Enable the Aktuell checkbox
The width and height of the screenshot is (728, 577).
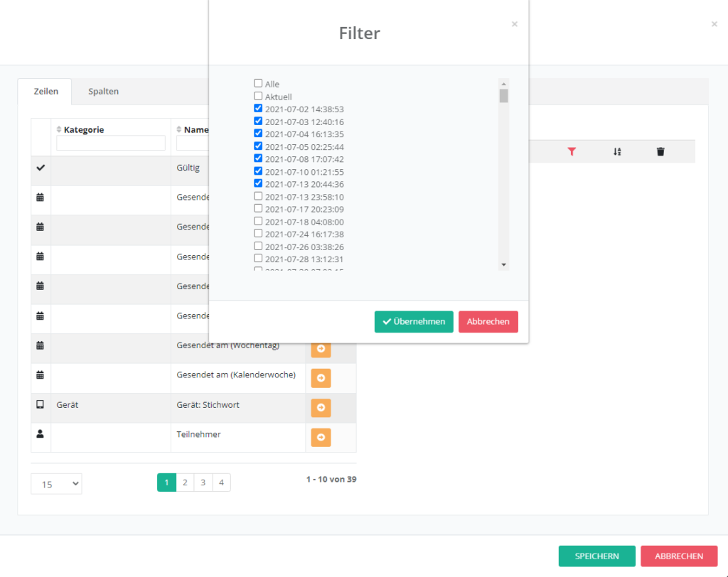[x=258, y=96]
